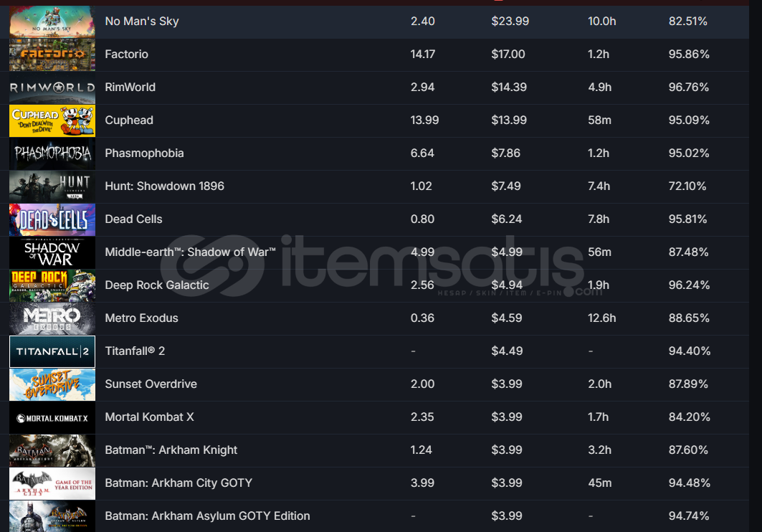Viewport: 762px width, 532px height.
Task: Open the "Mortal Kombat X" title
Action: pyautogui.click(x=149, y=417)
